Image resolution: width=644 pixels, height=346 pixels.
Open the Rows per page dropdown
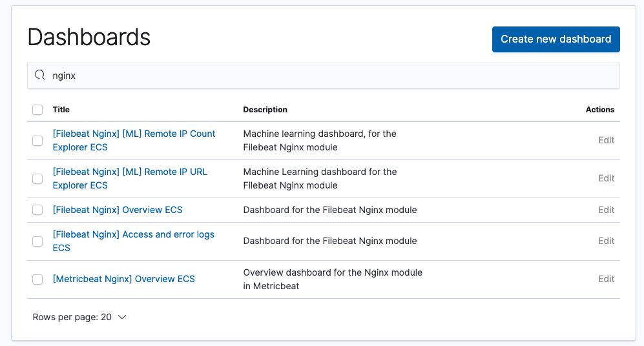pyautogui.click(x=79, y=317)
